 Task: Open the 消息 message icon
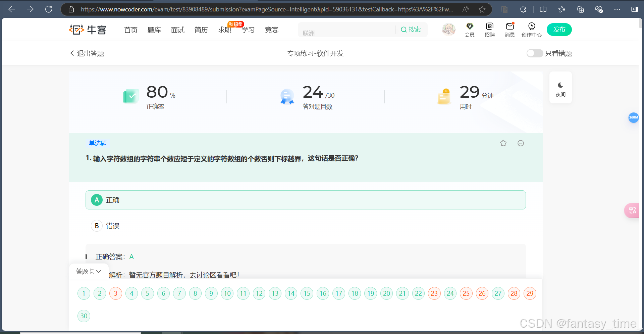[509, 30]
